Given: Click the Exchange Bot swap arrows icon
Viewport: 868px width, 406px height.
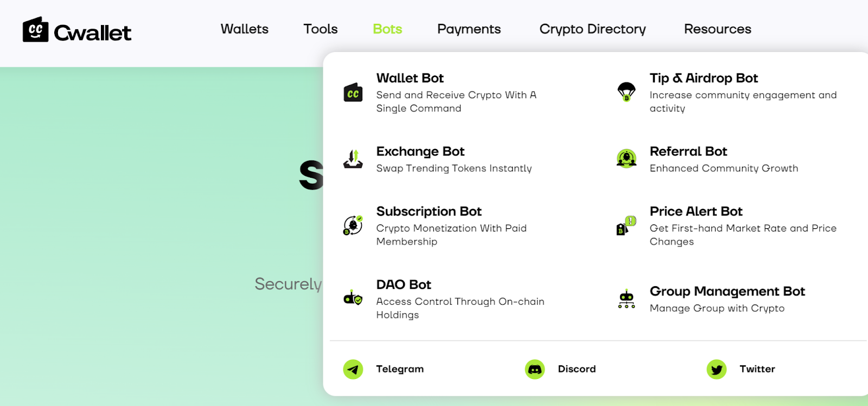Looking at the screenshot, I should (x=353, y=159).
